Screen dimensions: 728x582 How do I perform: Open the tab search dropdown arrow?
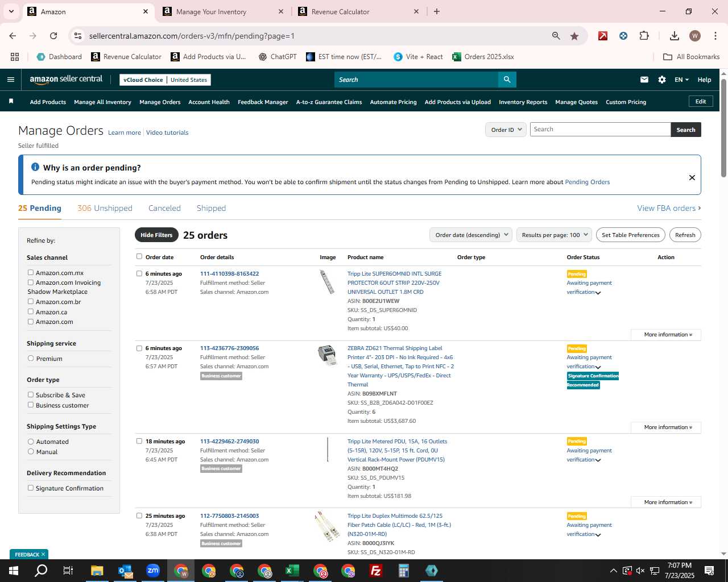pos(11,11)
